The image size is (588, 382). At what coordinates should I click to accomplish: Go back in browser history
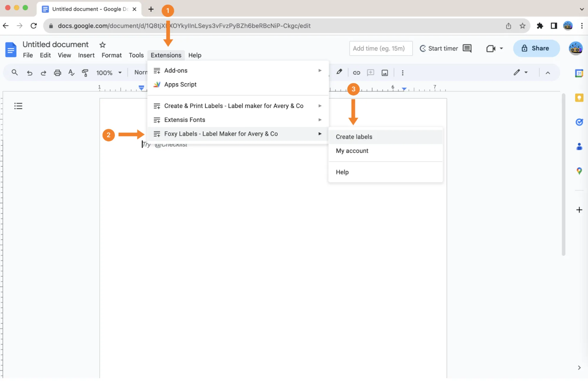[x=6, y=26]
